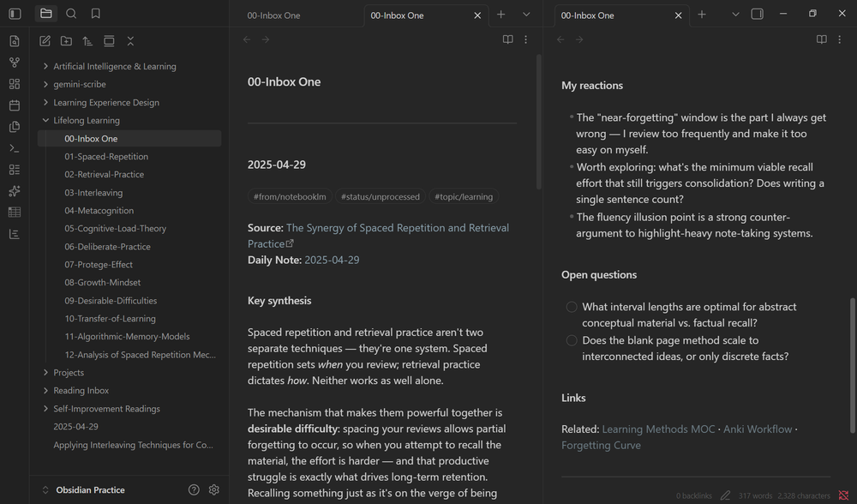
Task: Open quick switcher ribbon icon
Action: point(15,41)
